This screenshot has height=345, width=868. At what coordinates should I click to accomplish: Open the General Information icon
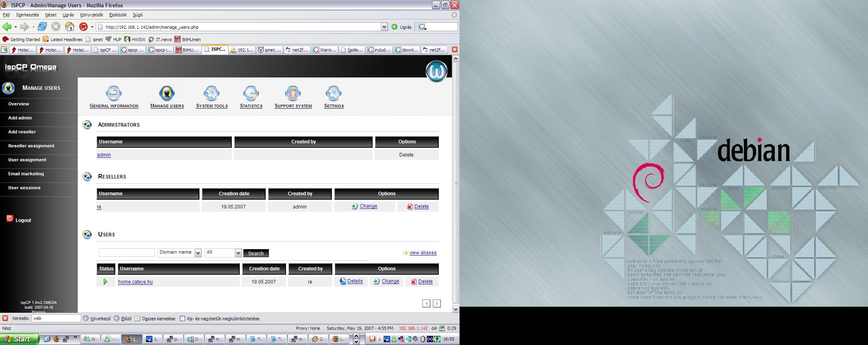[114, 93]
